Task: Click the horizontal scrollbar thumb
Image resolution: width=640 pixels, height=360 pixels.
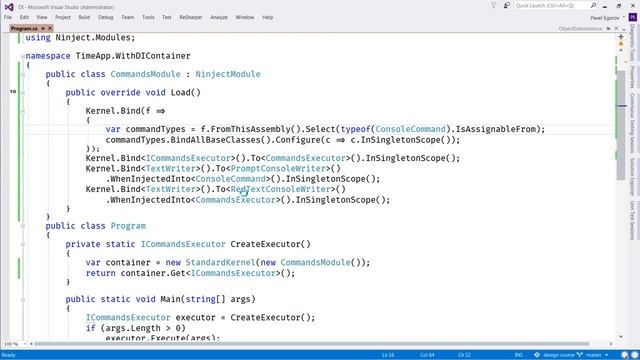Action: click(312, 344)
